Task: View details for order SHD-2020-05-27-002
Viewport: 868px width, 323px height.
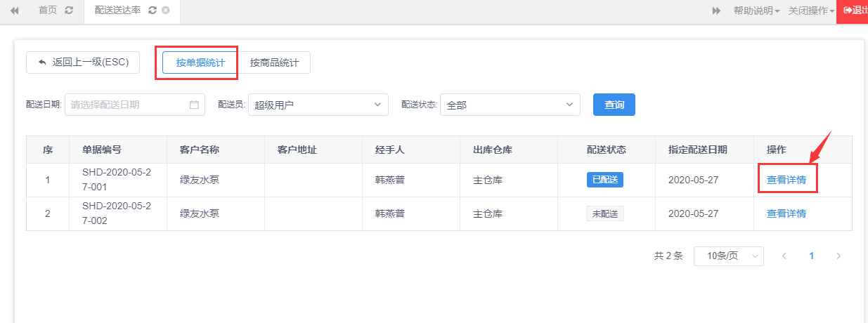Action: coord(786,213)
